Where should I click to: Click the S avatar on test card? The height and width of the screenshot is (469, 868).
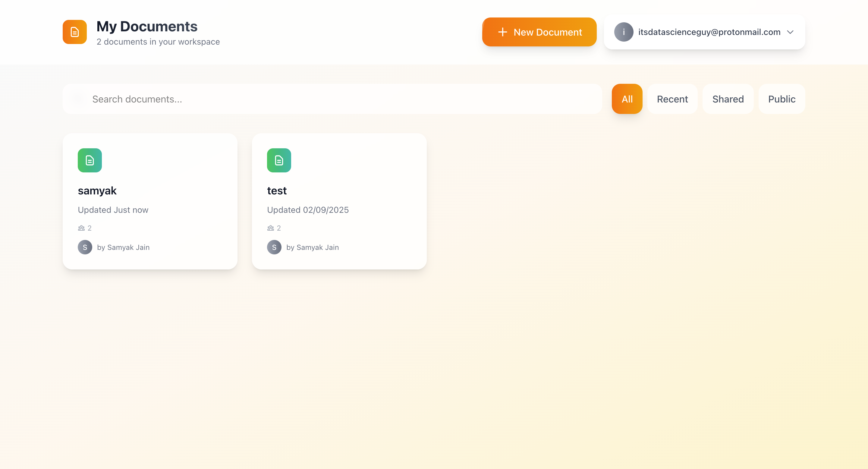[x=274, y=247]
